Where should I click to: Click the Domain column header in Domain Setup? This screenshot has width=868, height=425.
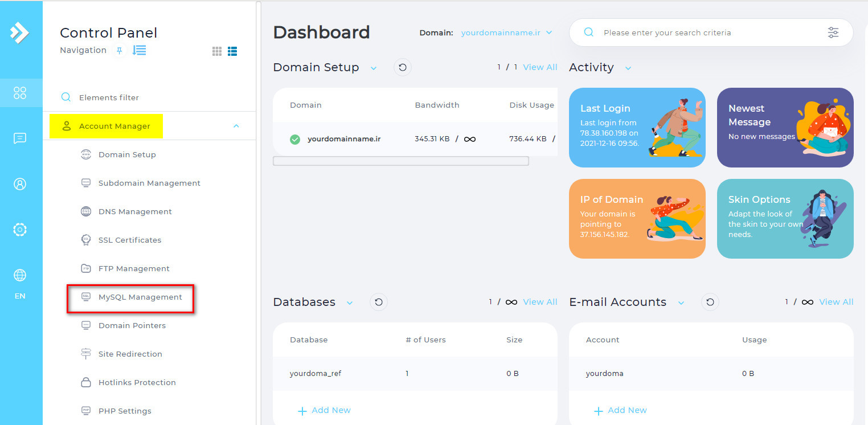[x=306, y=105]
